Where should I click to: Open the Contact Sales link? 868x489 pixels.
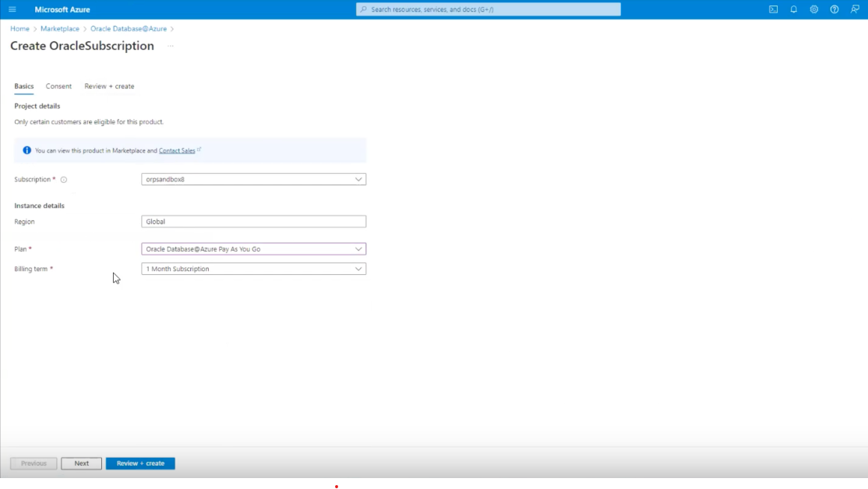(178, 150)
